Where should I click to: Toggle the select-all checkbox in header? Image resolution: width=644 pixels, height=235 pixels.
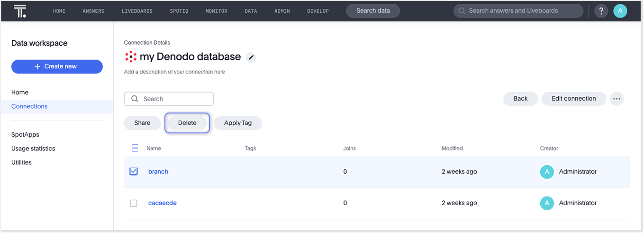135,148
